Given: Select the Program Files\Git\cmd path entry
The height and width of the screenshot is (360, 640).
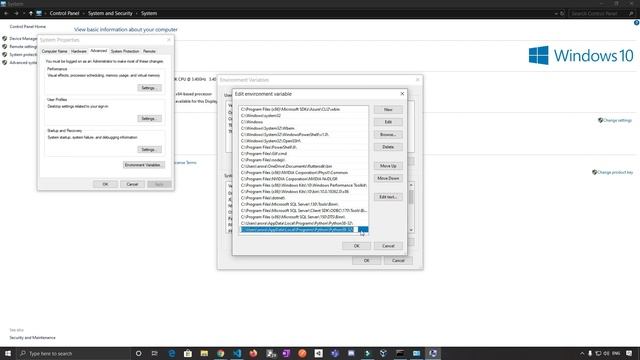Looking at the screenshot, I should tap(304, 154).
